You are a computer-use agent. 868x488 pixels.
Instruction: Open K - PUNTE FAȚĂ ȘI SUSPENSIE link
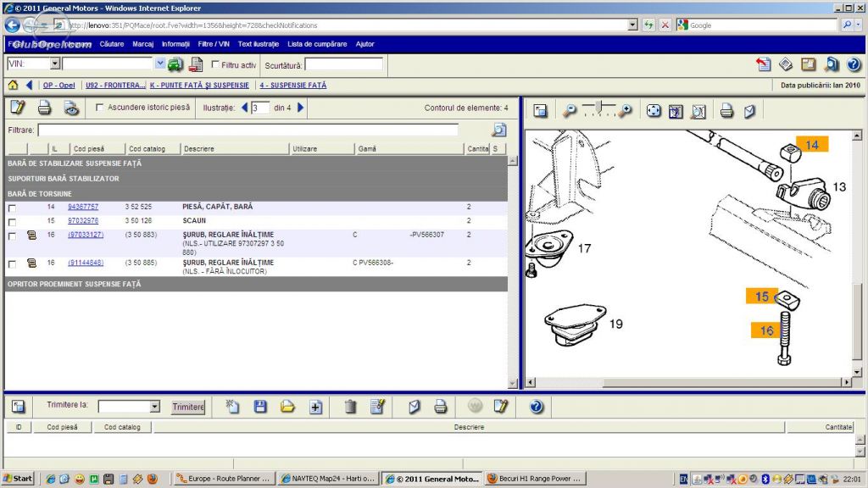click(199, 86)
